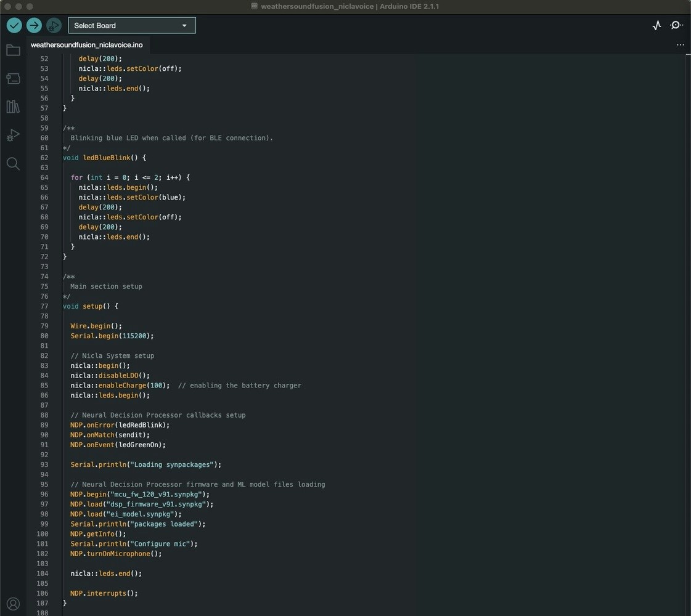Select the weathersoundfusion_niclavoice.ino tab
Image resolution: width=691 pixels, height=616 pixels.
click(87, 45)
